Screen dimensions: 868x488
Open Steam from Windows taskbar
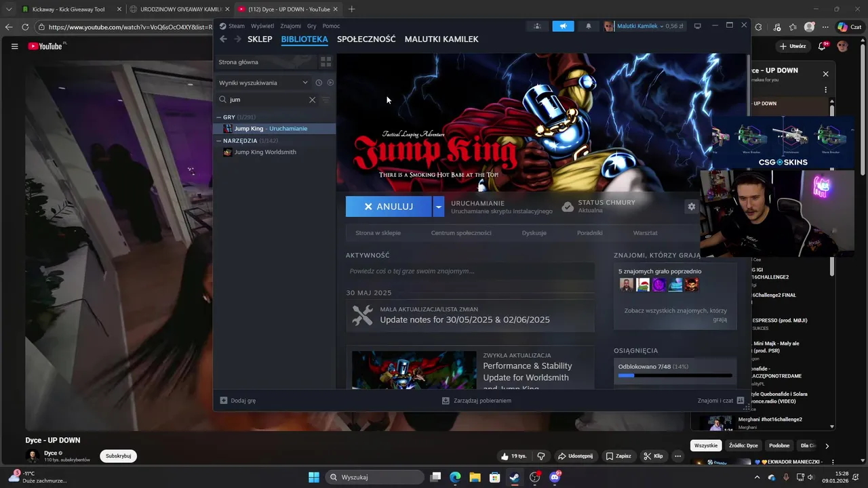[x=515, y=477]
